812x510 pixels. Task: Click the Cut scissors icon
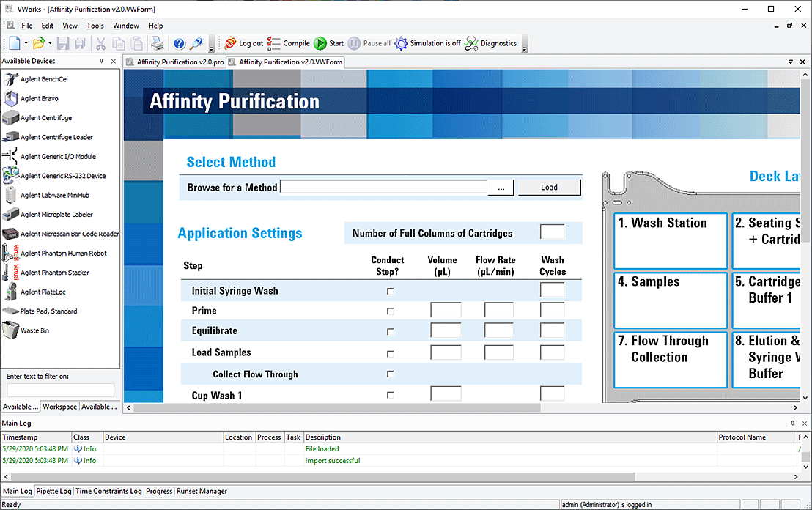101,43
